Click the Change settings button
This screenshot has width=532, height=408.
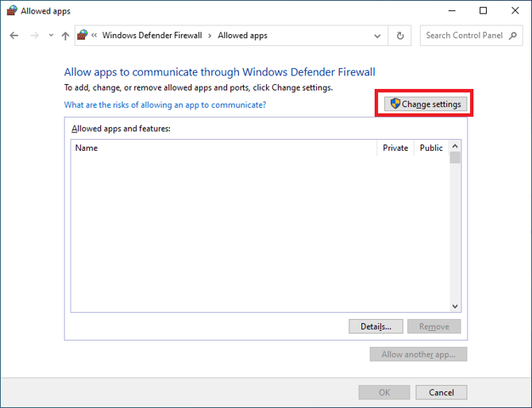pos(426,104)
